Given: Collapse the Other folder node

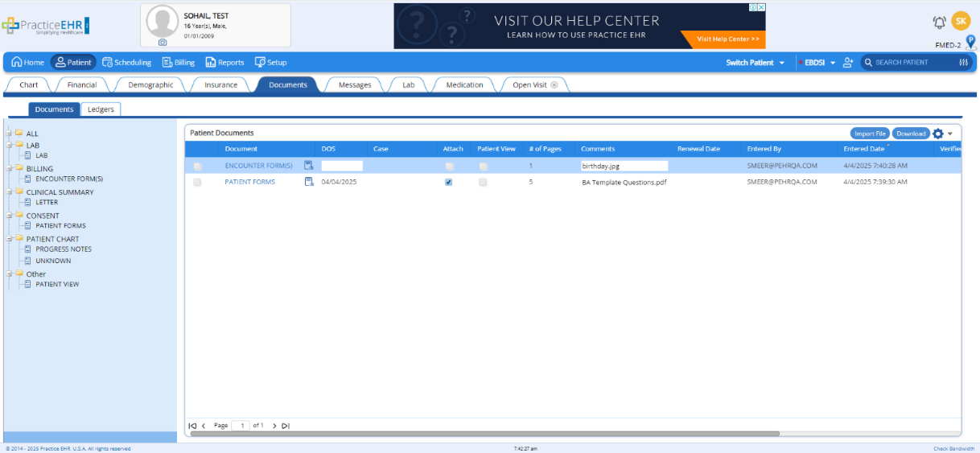Looking at the screenshot, I should click(x=9, y=274).
